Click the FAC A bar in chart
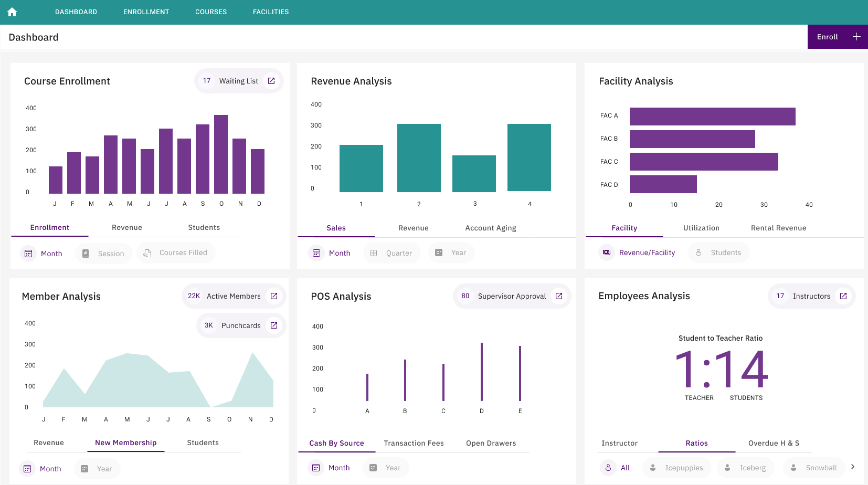The width and height of the screenshot is (868, 485). 712,116
